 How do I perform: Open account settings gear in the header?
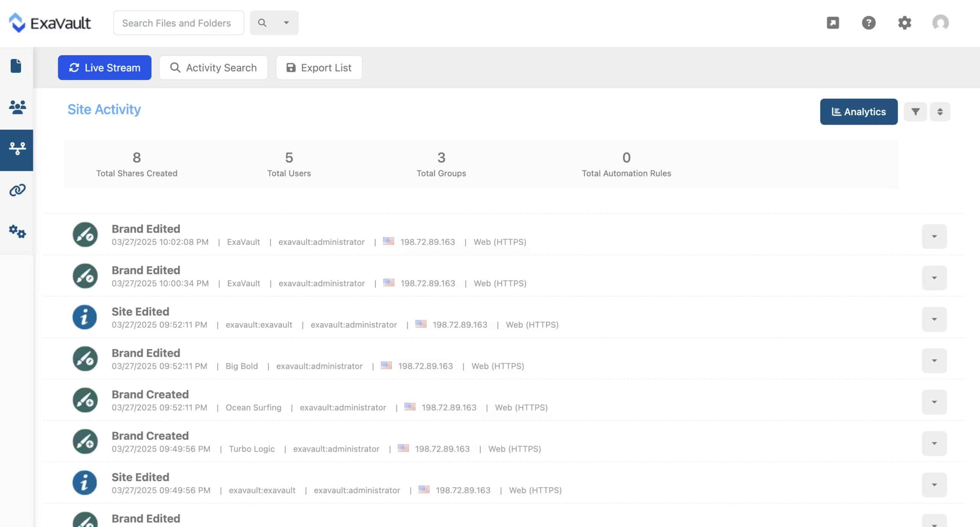905,23
